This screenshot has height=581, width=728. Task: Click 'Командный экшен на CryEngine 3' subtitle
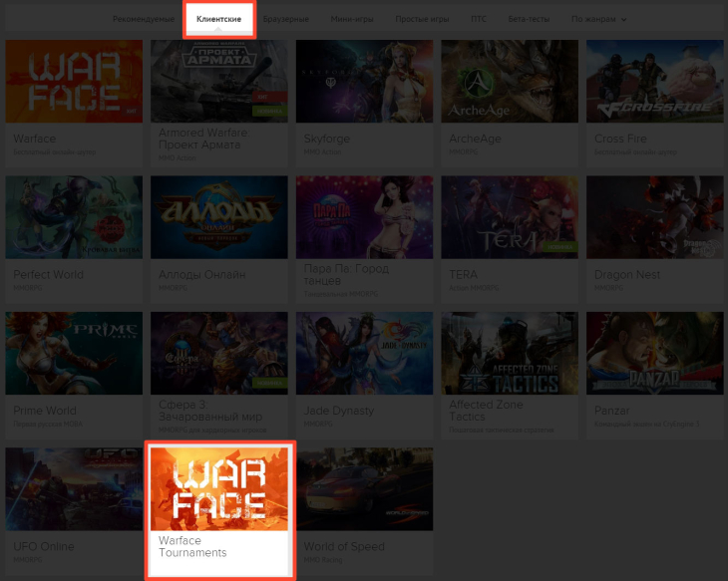647,425
